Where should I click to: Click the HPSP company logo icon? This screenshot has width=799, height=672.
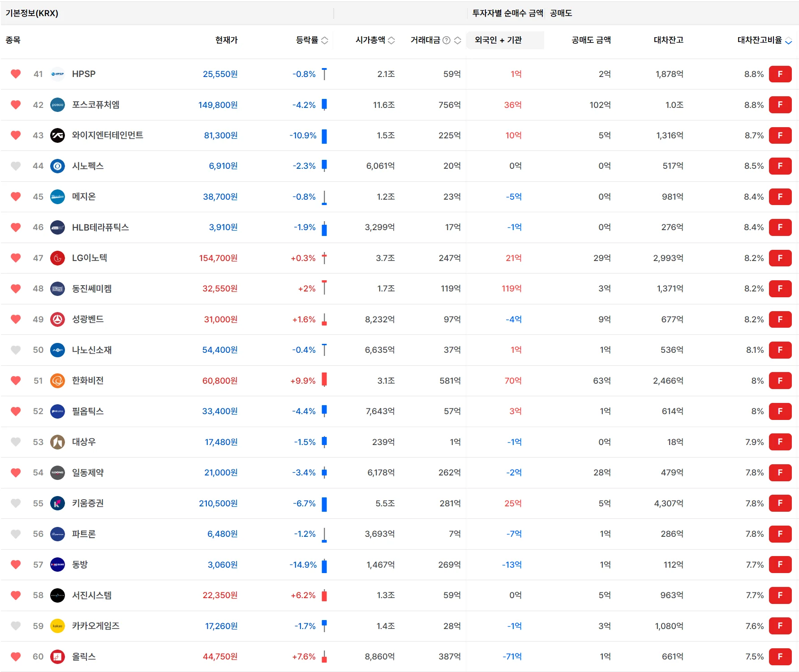pyautogui.click(x=57, y=74)
